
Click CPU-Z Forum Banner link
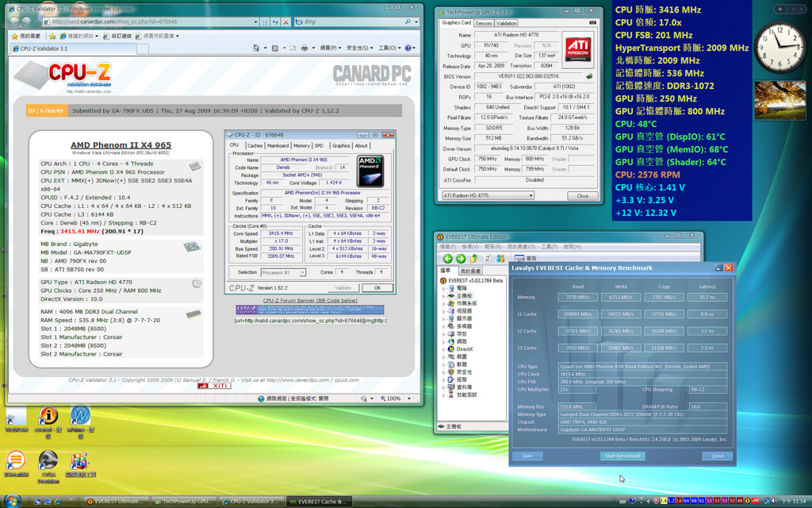click(x=310, y=301)
